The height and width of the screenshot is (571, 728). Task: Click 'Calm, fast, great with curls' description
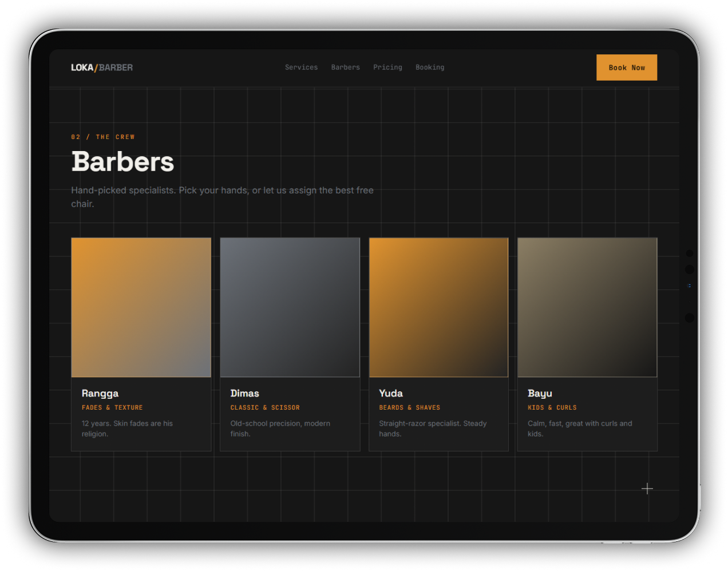click(x=580, y=429)
